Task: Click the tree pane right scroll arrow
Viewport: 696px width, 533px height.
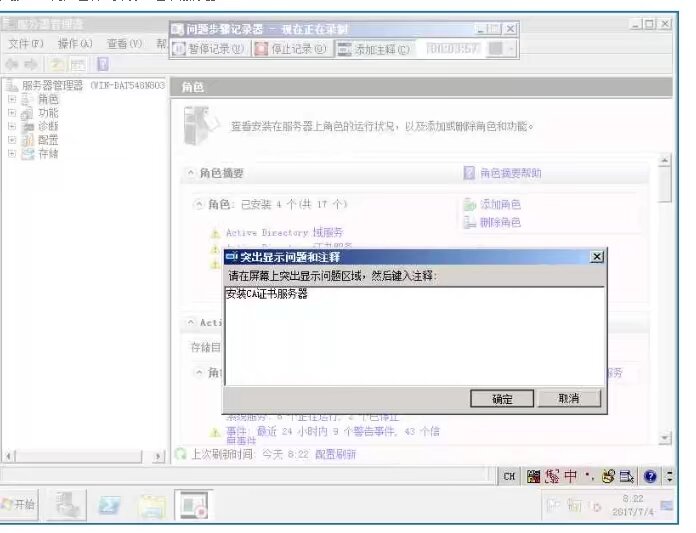Action: [158, 456]
